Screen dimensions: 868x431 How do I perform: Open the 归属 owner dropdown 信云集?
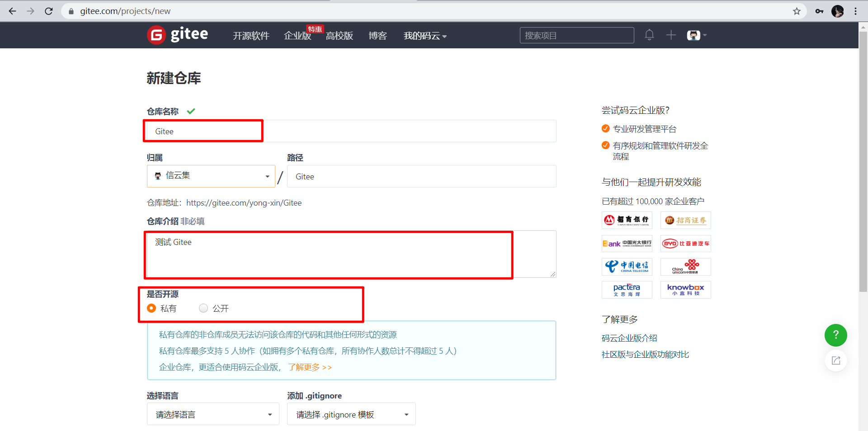tap(211, 176)
